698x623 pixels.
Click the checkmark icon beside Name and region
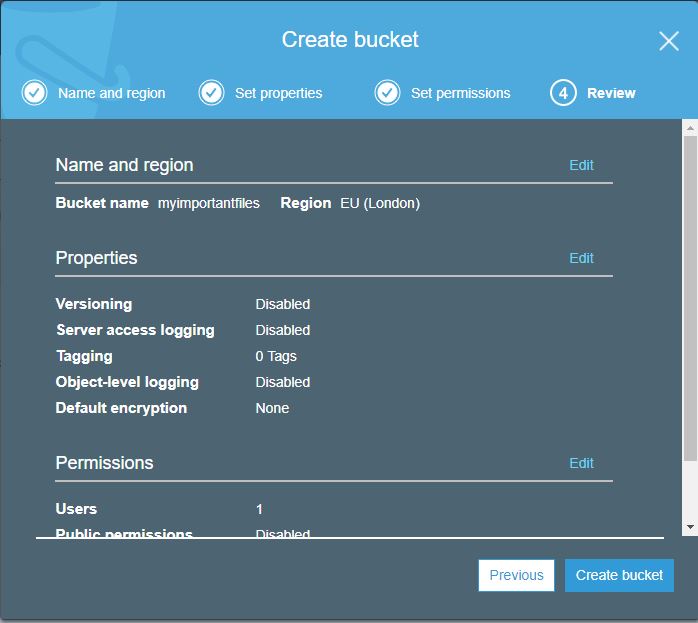34,93
